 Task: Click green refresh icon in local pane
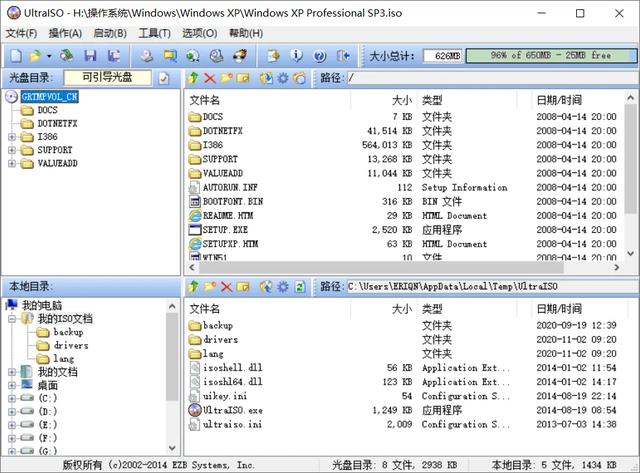pos(300,286)
